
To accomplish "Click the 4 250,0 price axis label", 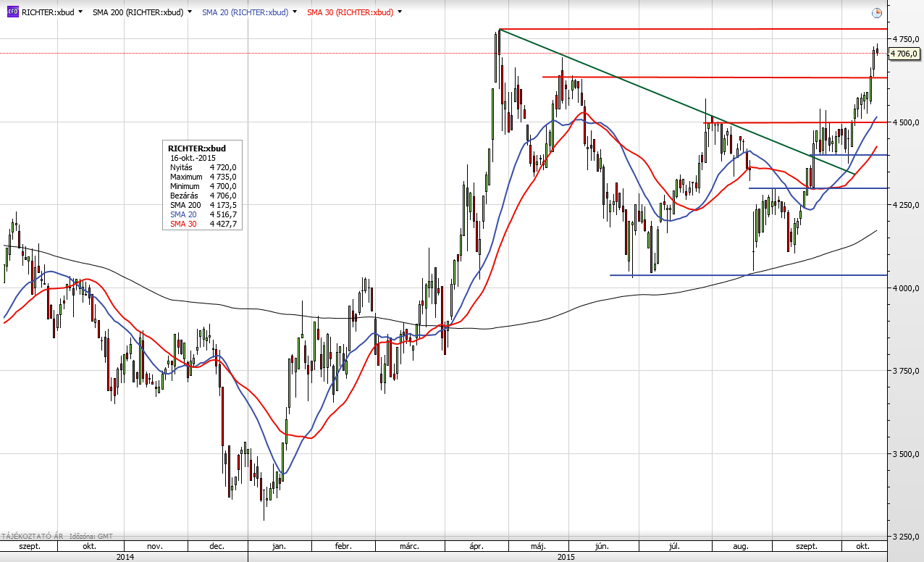I will [905, 206].
